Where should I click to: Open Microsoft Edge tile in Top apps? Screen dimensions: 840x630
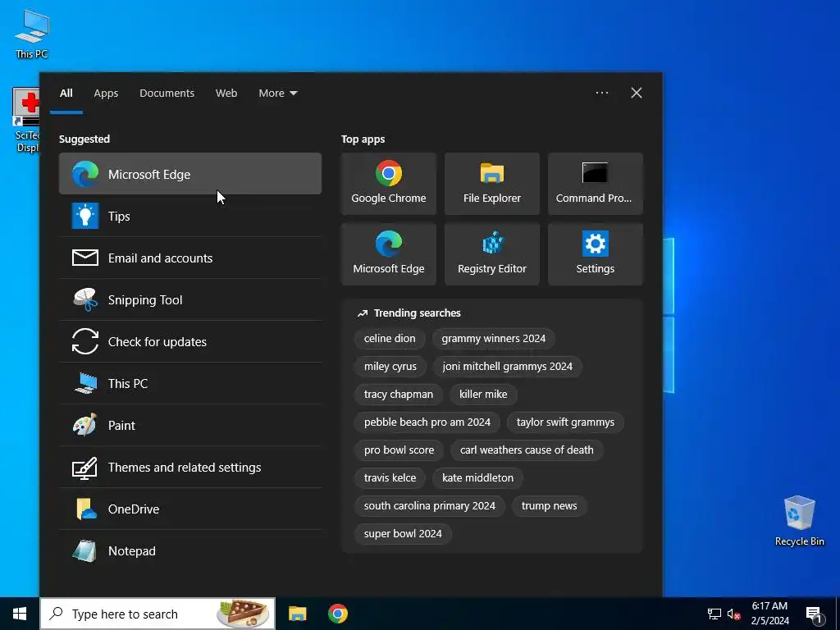point(388,254)
